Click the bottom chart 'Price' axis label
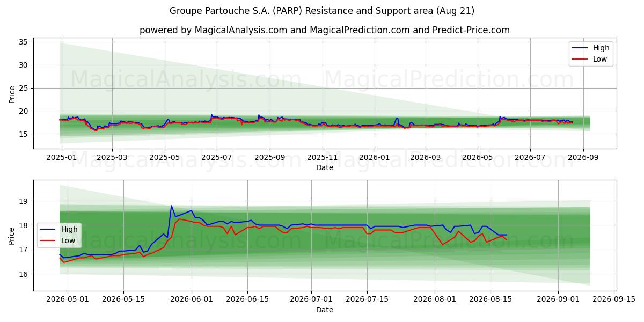Image resolution: width=644 pixels, height=322 pixels. [12, 235]
